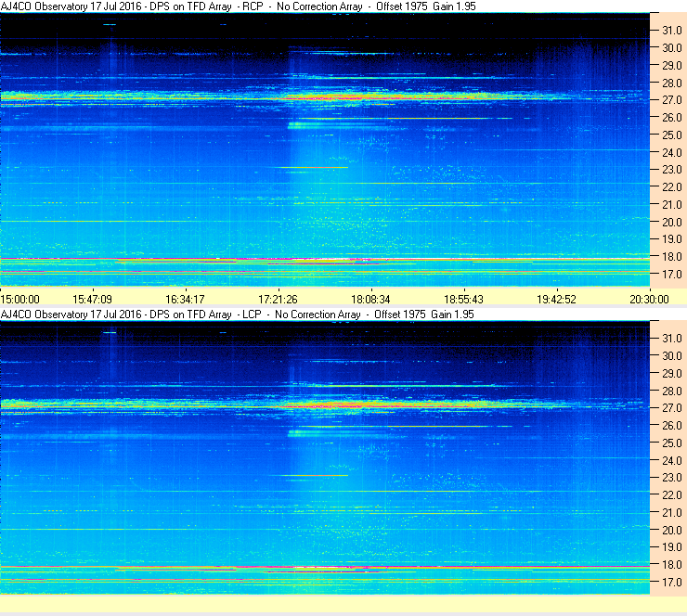
Task: Click the LCP spectrogram title text
Action: click(237, 314)
